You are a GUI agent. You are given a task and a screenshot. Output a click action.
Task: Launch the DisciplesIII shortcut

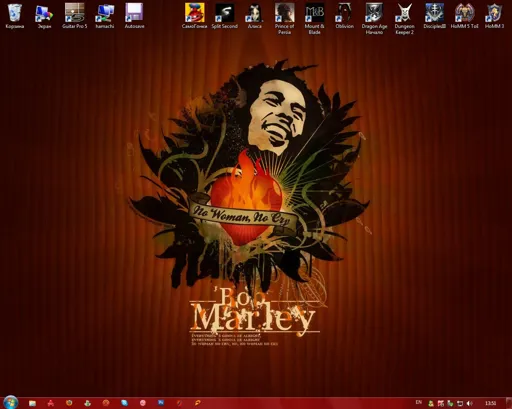click(434, 16)
